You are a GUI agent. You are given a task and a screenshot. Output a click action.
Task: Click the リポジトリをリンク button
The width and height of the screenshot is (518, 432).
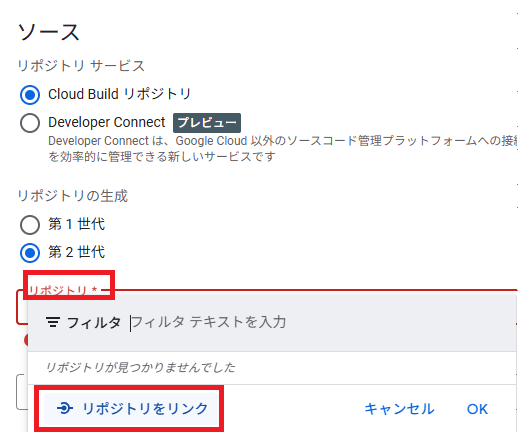pos(131,409)
